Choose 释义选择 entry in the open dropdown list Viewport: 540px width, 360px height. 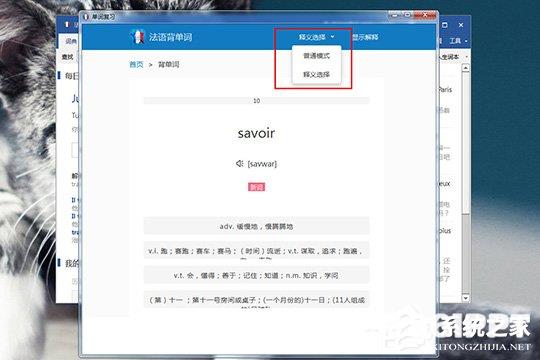tap(316, 74)
